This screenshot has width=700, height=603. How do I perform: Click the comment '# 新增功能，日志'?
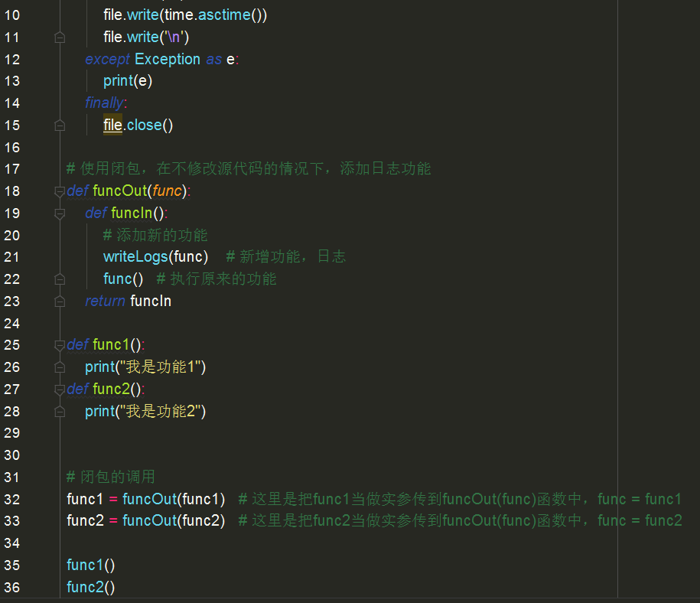tap(285, 257)
